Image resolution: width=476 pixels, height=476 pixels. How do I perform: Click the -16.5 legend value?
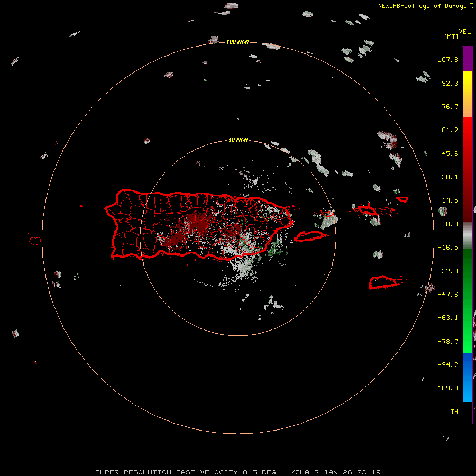coord(448,248)
